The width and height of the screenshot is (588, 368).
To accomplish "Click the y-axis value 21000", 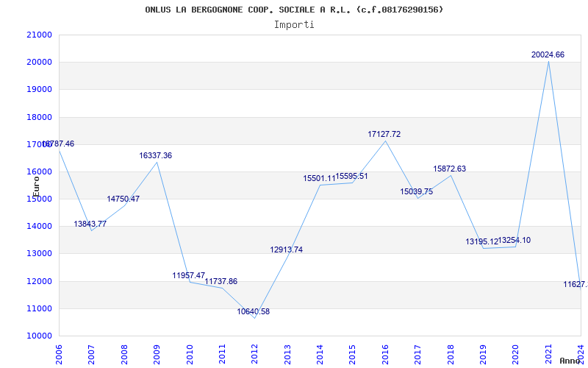I will click(x=39, y=35).
